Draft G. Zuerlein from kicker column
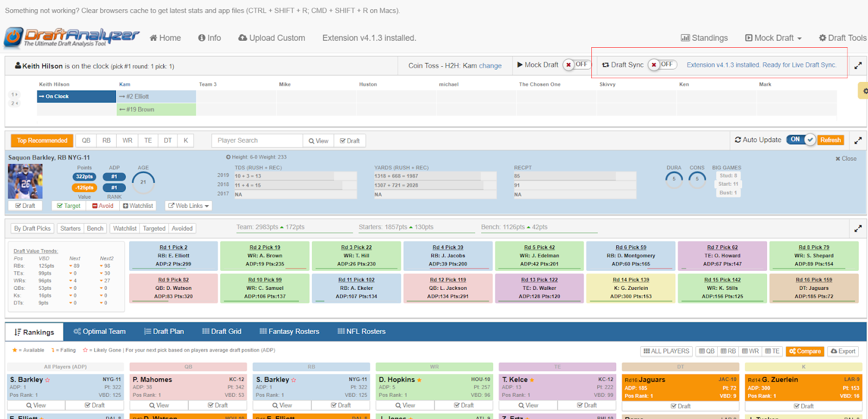Screen dimensions: 868x419 803,406
